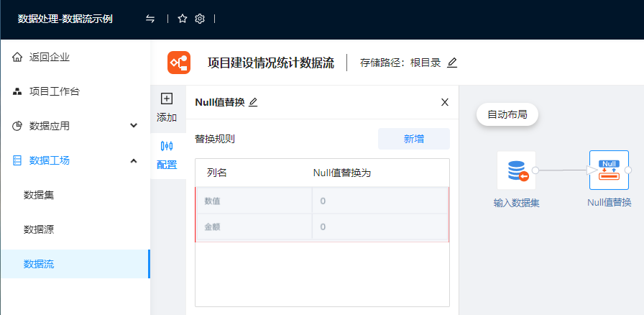The height and width of the screenshot is (315, 644).
Task: Star this data flow as favorite
Action: point(183,19)
